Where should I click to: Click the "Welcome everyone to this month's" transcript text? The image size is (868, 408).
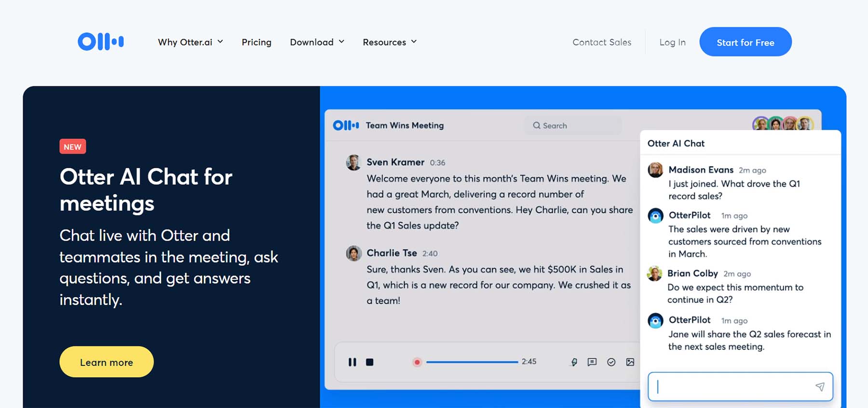click(500, 202)
